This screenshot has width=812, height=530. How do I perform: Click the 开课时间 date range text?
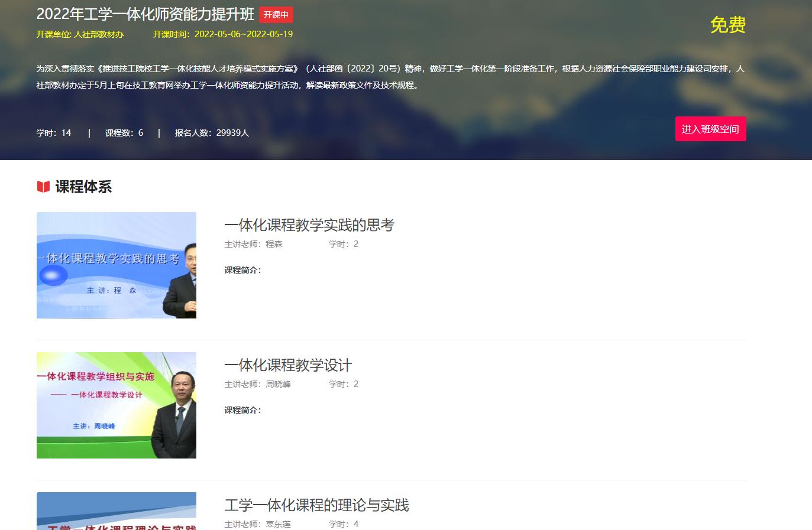pyautogui.click(x=223, y=34)
